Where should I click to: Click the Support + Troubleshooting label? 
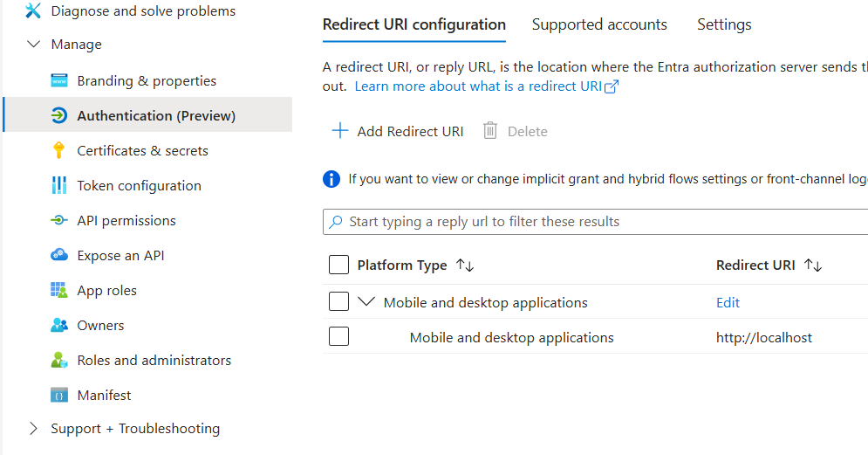(135, 429)
